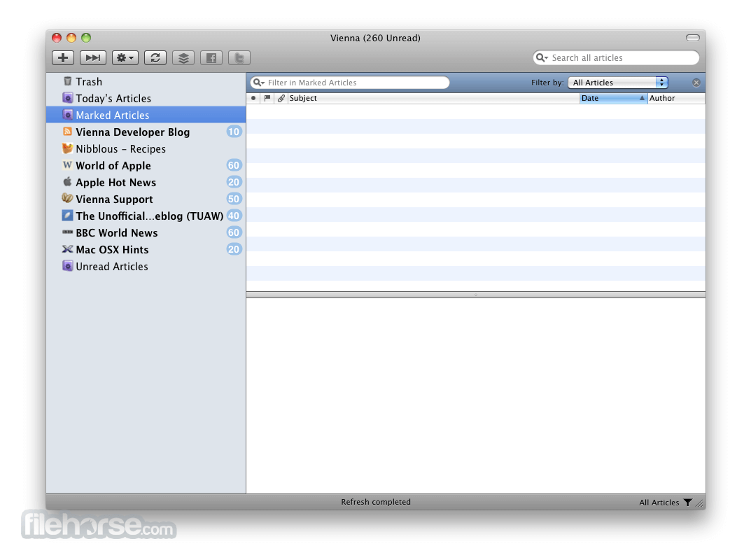Viewport: 751px width, 560px height.
Task: Click Refresh completed status text
Action: (376, 502)
